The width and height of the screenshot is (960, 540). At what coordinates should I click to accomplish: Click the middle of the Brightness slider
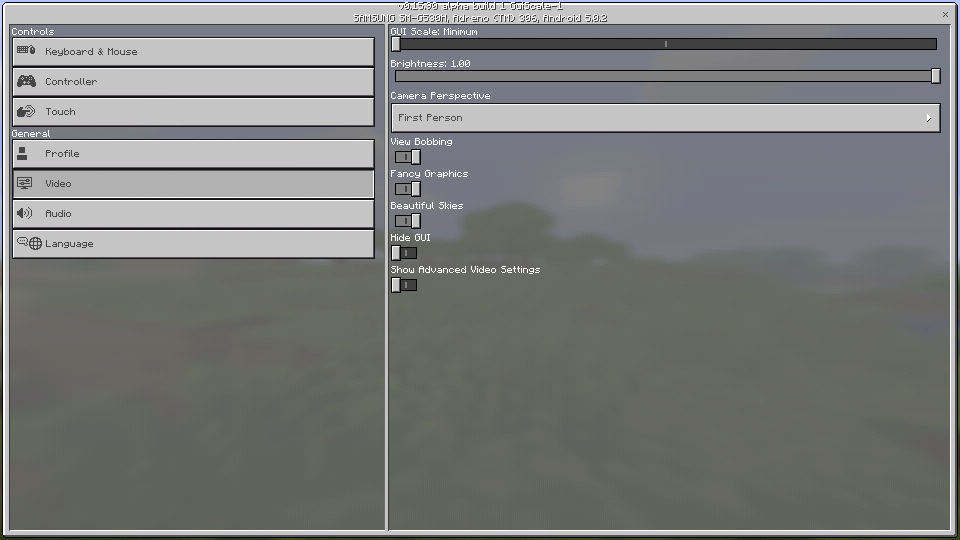[x=666, y=76]
